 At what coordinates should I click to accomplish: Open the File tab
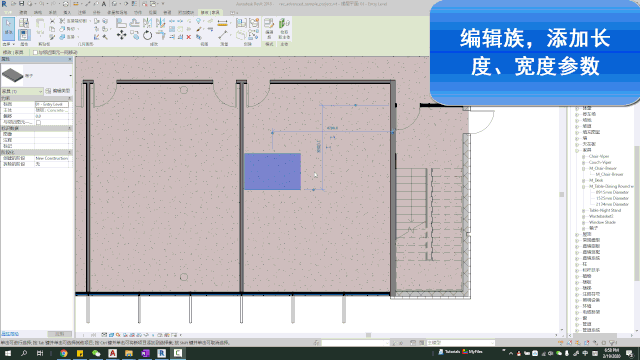tap(8, 13)
